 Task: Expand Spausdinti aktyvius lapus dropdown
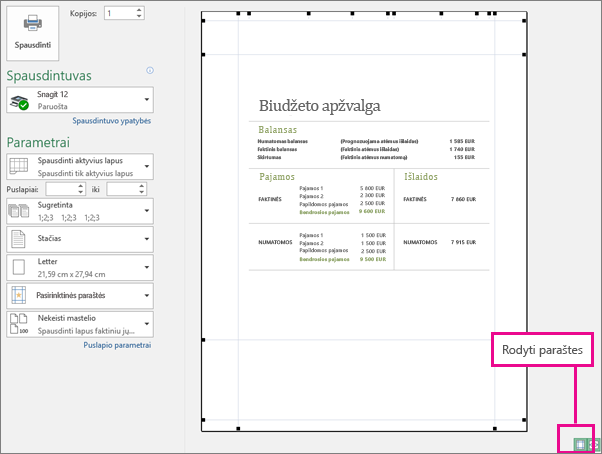(80, 167)
